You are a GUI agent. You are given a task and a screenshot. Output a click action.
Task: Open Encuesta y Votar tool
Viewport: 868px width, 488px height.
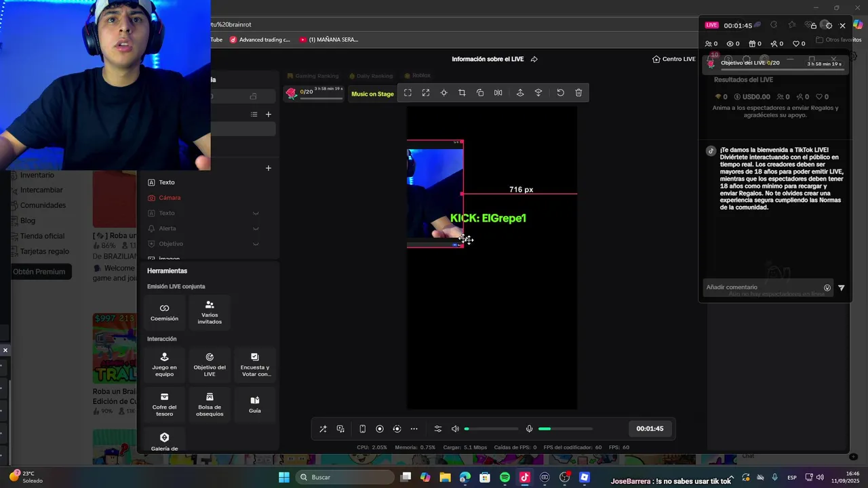click(x=255, y=365)
